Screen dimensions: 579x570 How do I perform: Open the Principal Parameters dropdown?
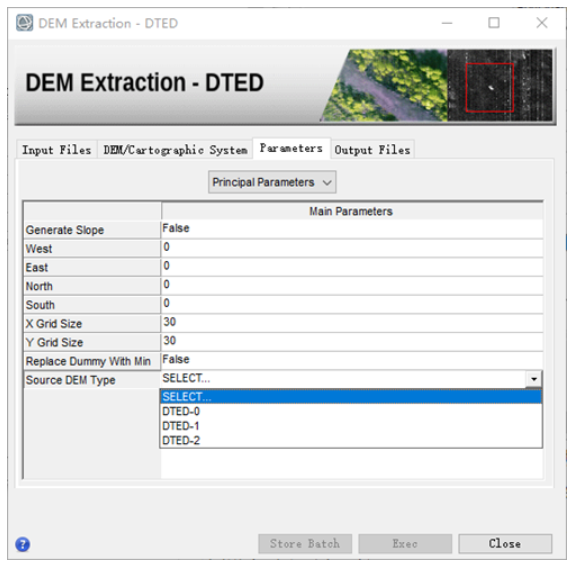pos(272,182)
